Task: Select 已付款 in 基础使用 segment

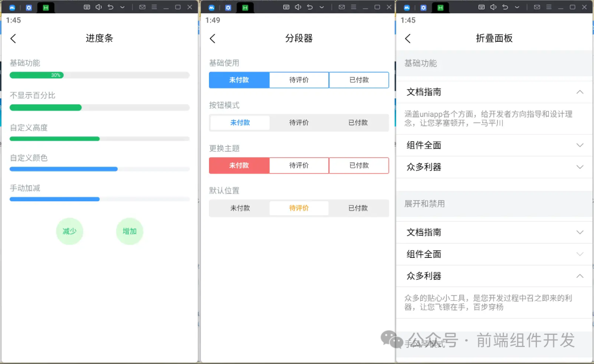Action: pyautogui.click(x=359, y=80)
